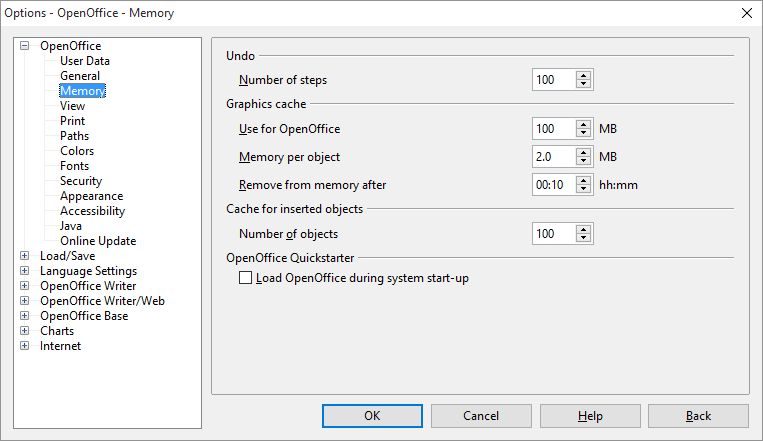Expand the Load/Save tree node
The image size is (763, 441).
coord(24,256)
